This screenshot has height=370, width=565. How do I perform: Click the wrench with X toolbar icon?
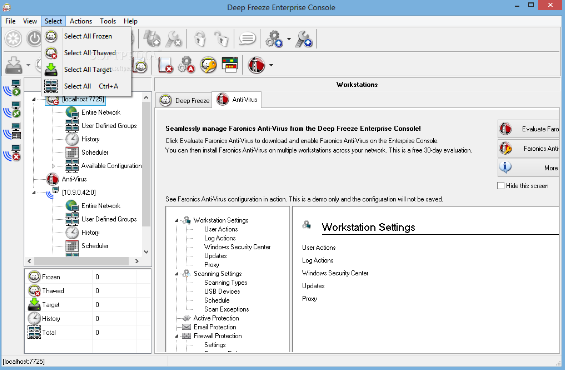pyautogui.click(x=174, y=39)
